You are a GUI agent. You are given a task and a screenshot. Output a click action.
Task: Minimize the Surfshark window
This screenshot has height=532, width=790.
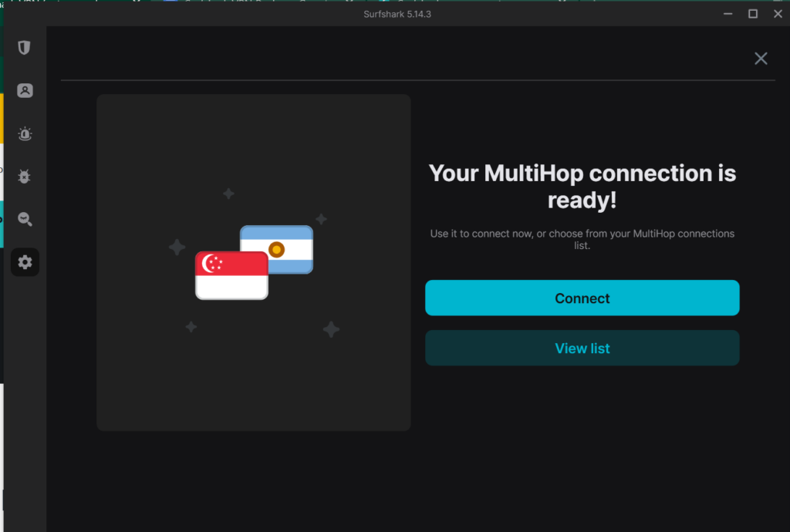728,14
